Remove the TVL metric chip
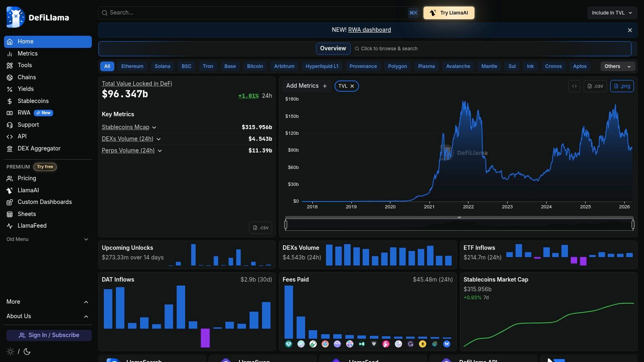The width and height of the screenshot is (644, 362). [352, 86]
